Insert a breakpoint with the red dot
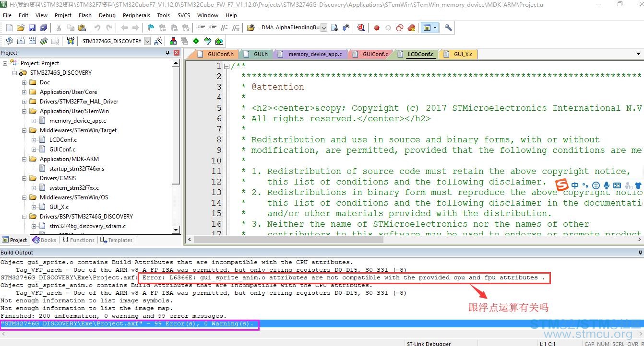The width and height of the screenshot is (644, 346). [x=377, y=28]
